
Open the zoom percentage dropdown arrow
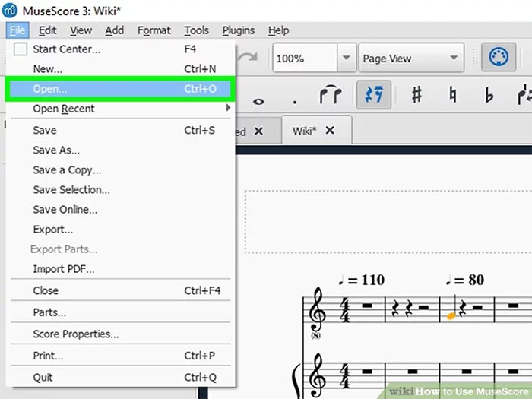pos(347,59)
